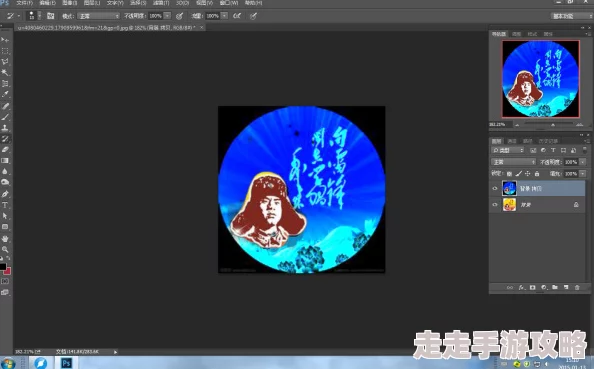The image size is (594, 369).
Task: Select the History Brush tool
Action: pos(5,139)
